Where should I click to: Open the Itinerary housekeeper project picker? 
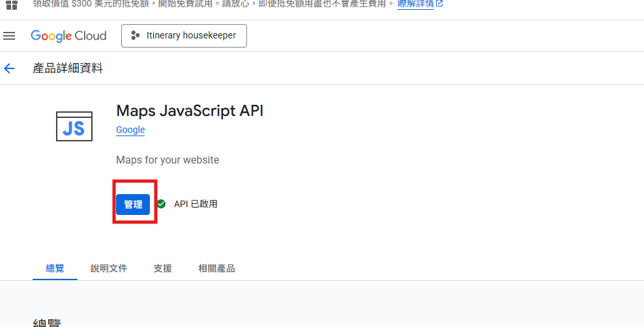coord(184,36)
